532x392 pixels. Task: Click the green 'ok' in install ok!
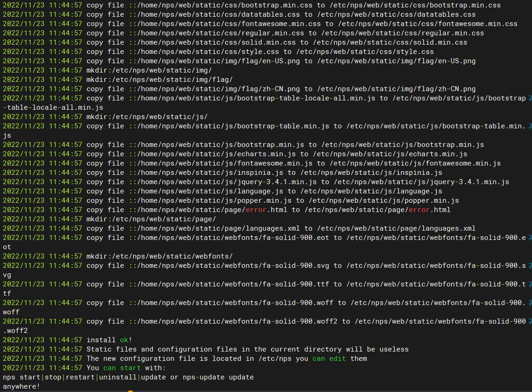point(124,340)
